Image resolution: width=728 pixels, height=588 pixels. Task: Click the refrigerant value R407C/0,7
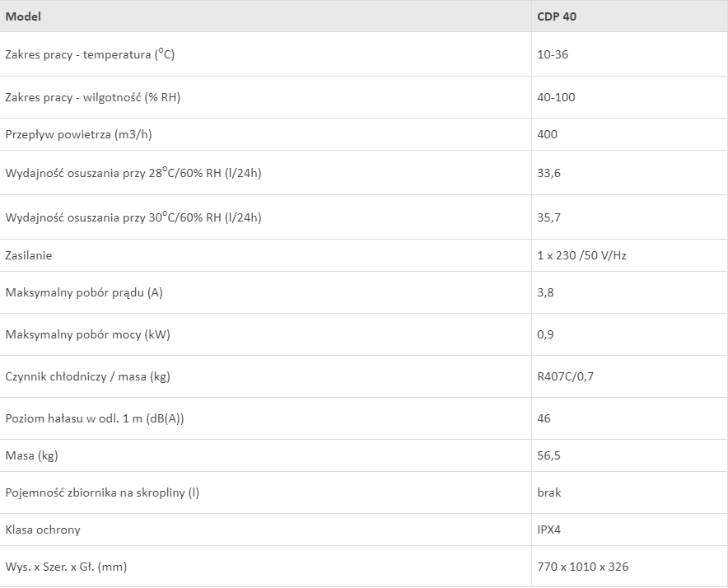coord(566,376)
